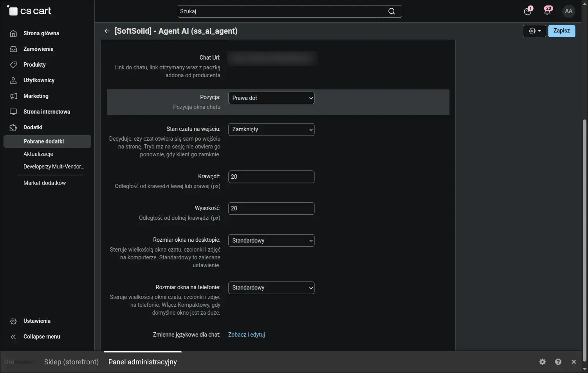Click the CS-Cart logo
This screenshot has height=373, width=588.
click(x=29, y=11)
